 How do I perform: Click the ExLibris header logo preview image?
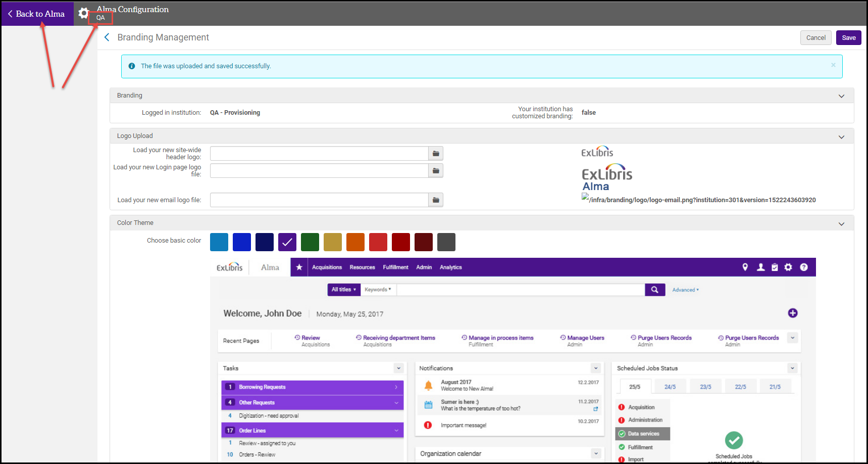[597, 152]
